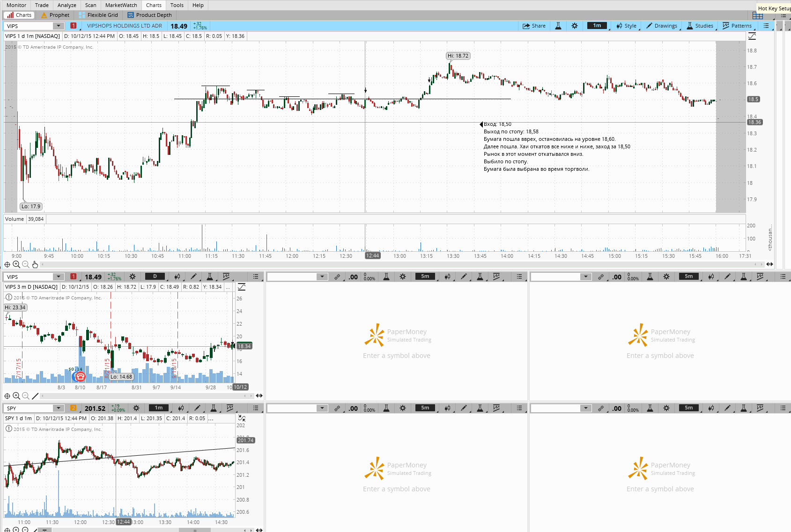791x532 pixels.
Task: Open settings gear in VIPS daily chart toolbar
Action: 133,277
